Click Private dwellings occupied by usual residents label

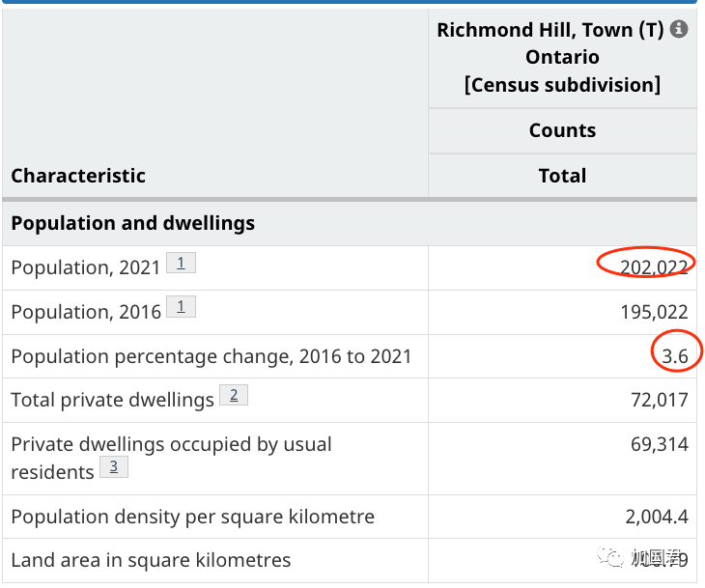point(171,458)
